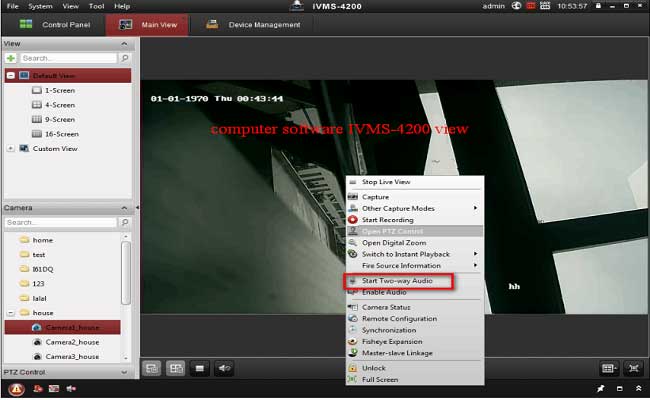Screen dimensions: 650x400
Task: Click the camera search magnifier icon
Action: coord(125,222)
